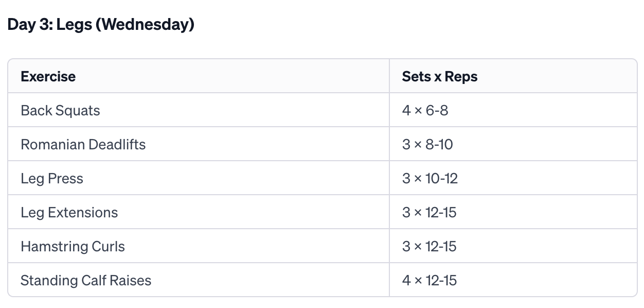Click the 3 × 10-12 reps value

430,178
